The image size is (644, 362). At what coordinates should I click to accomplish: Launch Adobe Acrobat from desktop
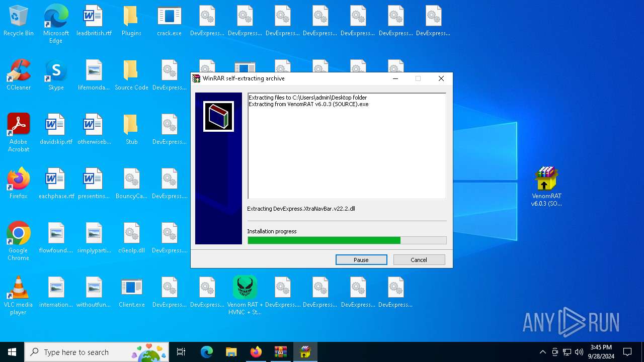[x=19, y=133]
